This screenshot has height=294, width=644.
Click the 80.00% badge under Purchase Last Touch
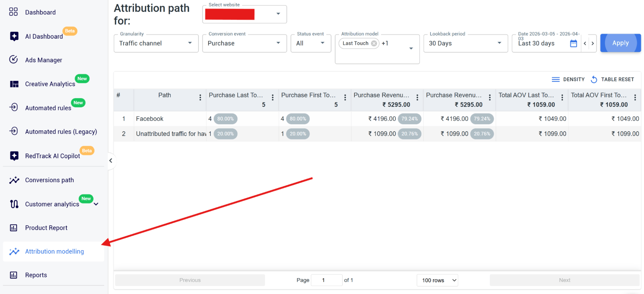tap(226, 119)
